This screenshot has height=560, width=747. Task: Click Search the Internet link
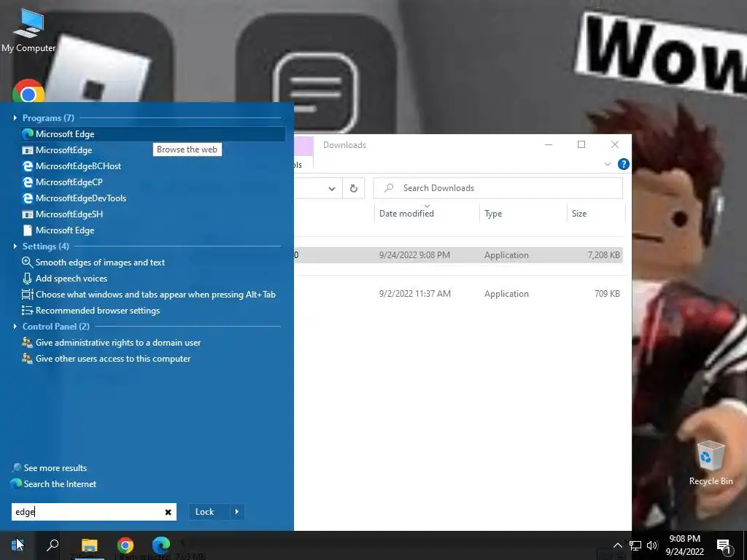[53, 484]
